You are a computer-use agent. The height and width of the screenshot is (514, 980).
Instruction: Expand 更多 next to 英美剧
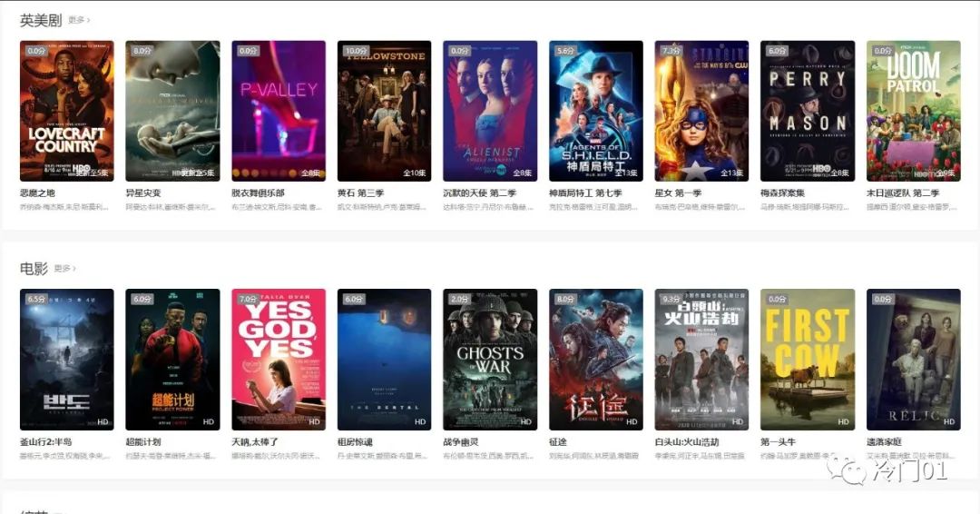point(79,21)
